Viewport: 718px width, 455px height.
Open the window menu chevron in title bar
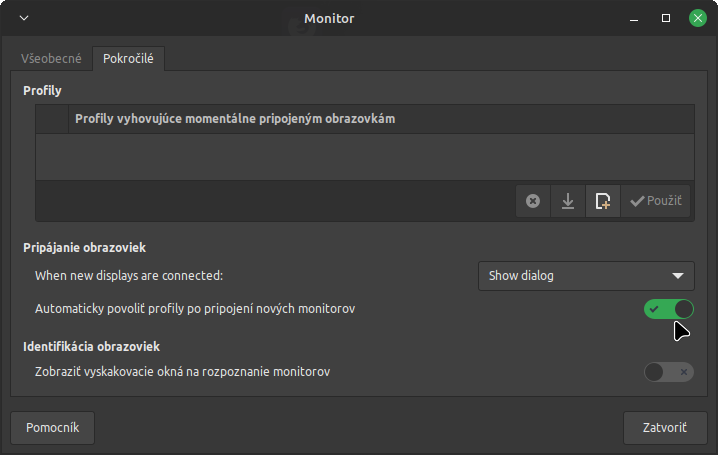point(24,18)
